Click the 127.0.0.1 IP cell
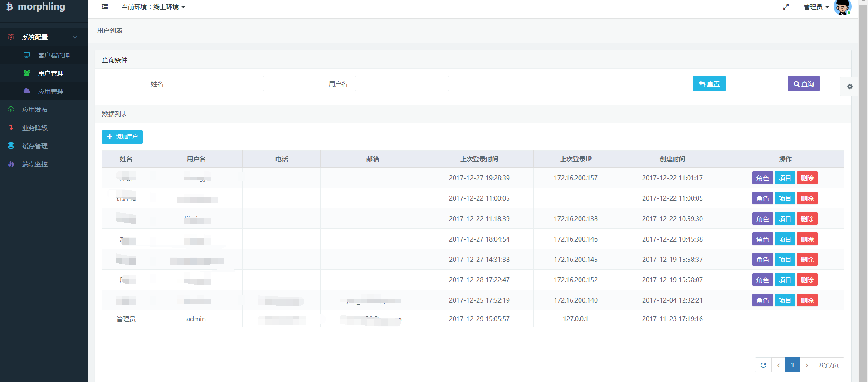 click(575, 319)
